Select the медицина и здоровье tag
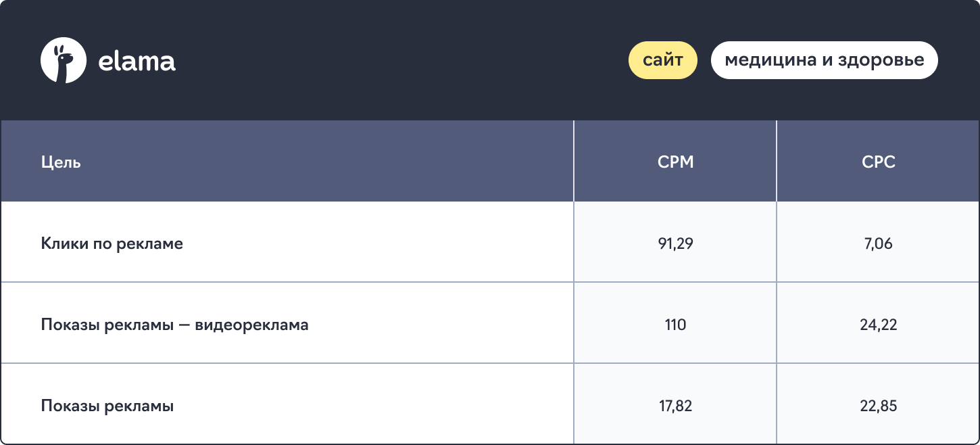The width and height of the screenshot is (980, 445). point(825,60)
